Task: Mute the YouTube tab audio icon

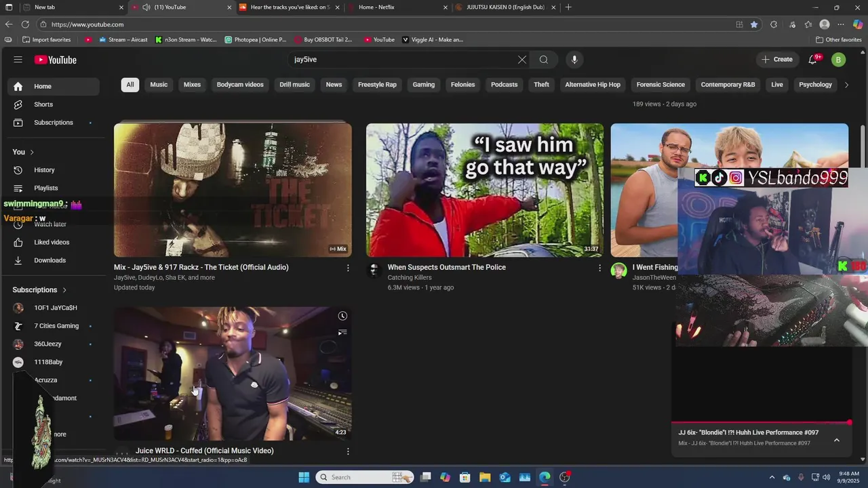Action: (x=146, y=7)
